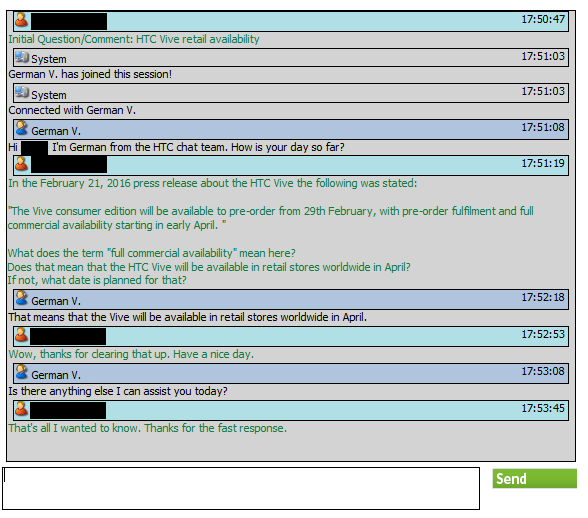Click the 'System' label above 'Connected with German V.'
The width and height of the screenshot is (588, 518).
tap(49, 95)
